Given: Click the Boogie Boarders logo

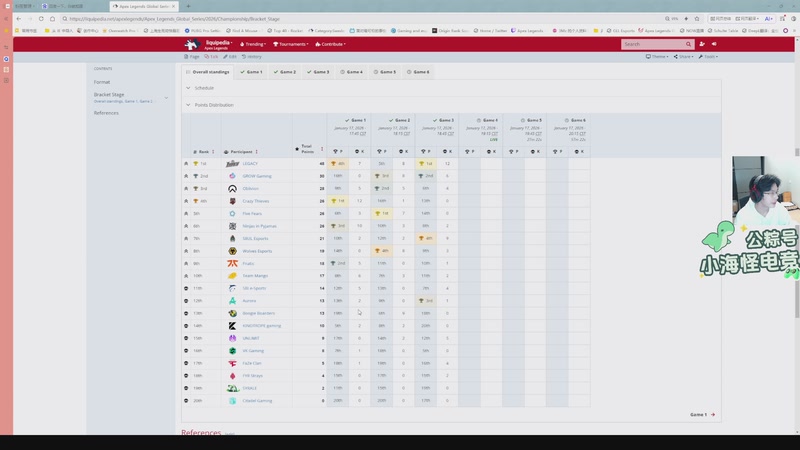Looking at the screenshot, I should [x=232, y=313].
